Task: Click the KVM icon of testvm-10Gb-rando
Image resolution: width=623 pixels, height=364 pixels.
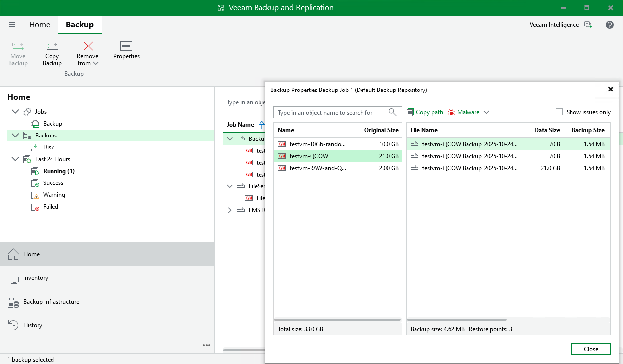Action: coord(282,144)
